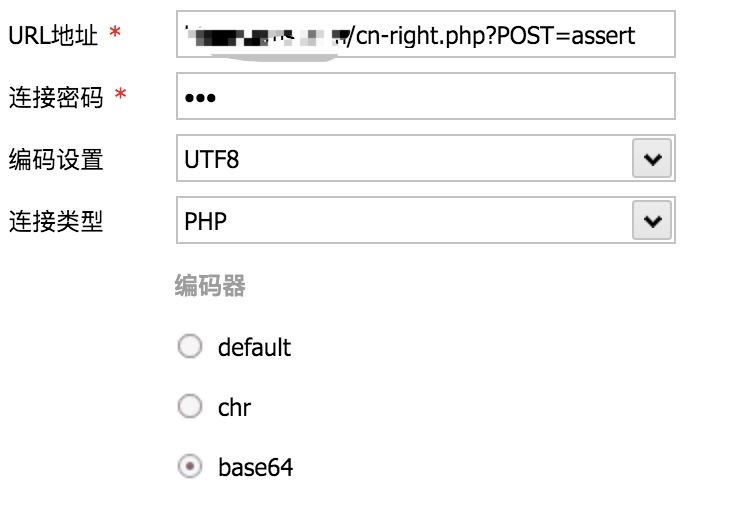Click the 连接类型 label

(55, 221)
